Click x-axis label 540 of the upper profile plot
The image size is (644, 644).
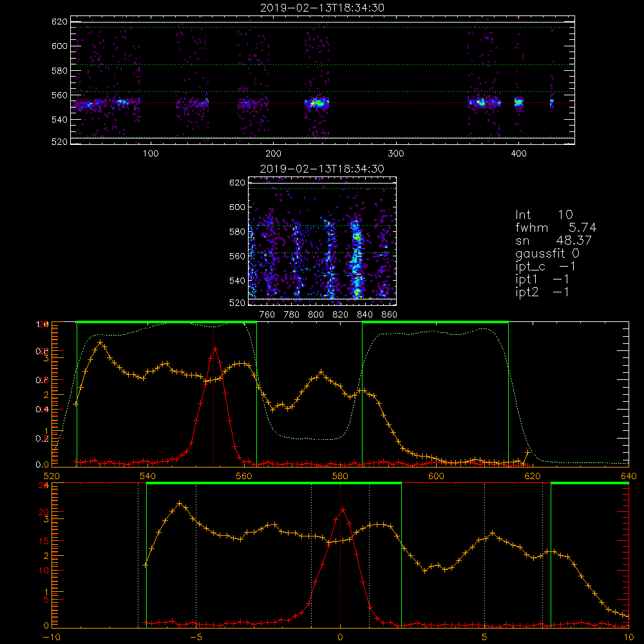point(148,476)
